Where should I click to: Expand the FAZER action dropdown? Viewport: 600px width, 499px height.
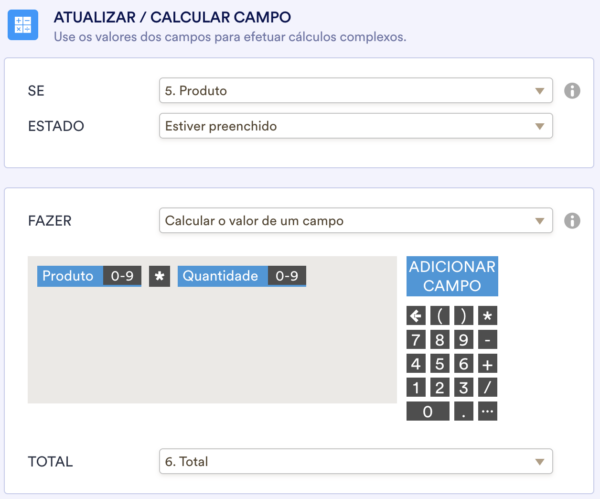tap(355, 221)
